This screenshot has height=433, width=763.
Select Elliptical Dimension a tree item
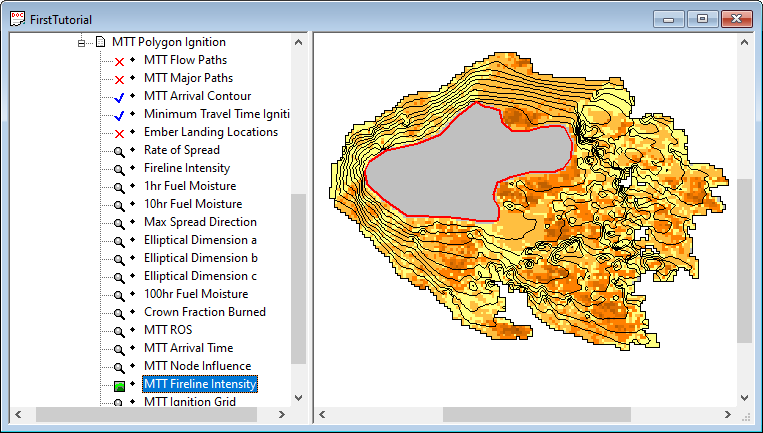200,240
